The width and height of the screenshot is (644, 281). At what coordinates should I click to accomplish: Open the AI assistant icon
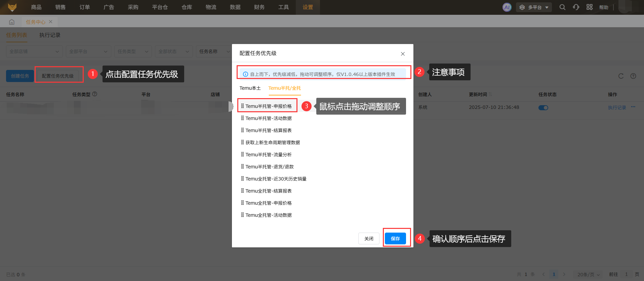coord(507,7)
